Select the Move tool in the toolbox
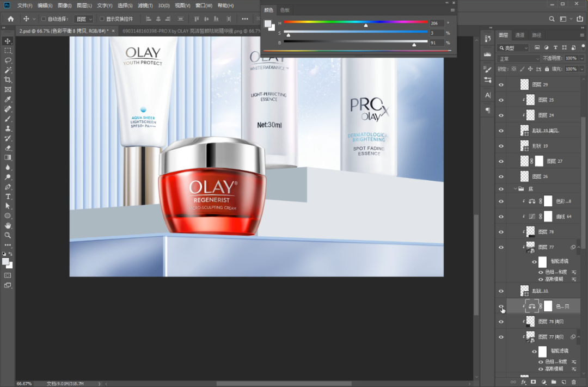The width and height of the screenshot is (588, 387). tap(8, 41)
